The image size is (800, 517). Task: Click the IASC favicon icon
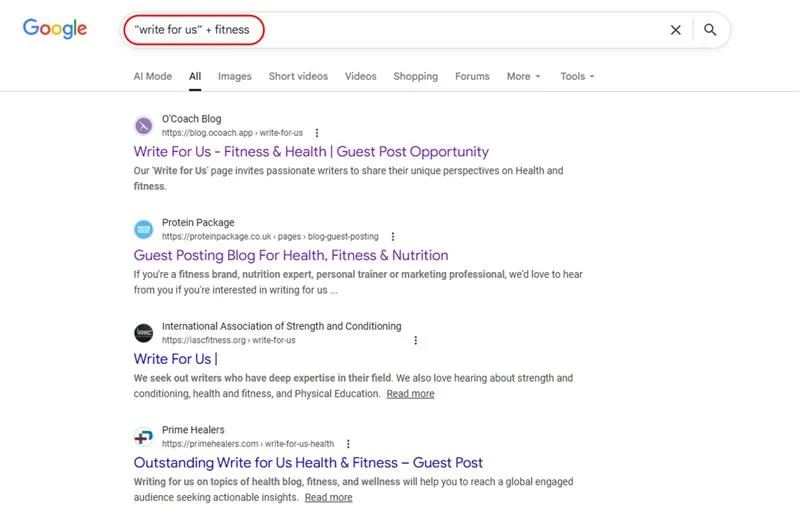[x=143, y=333]
